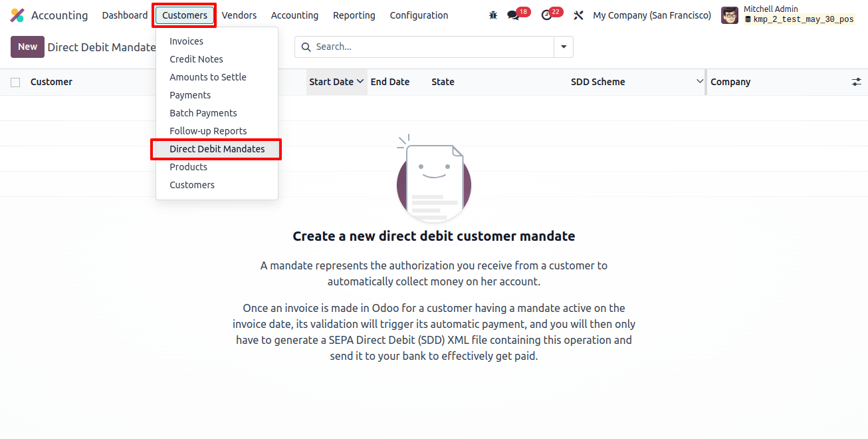The width and height of the screenshot is (868, 439).
Task: Click the SDD Scheme column arrow
Action: (x=699, y=81)
